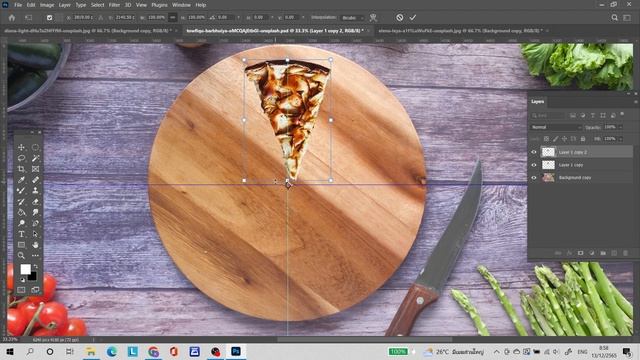Viewport: 640px width, 360px height.
Task: Select the Type tool
Action: click(21, 234)
